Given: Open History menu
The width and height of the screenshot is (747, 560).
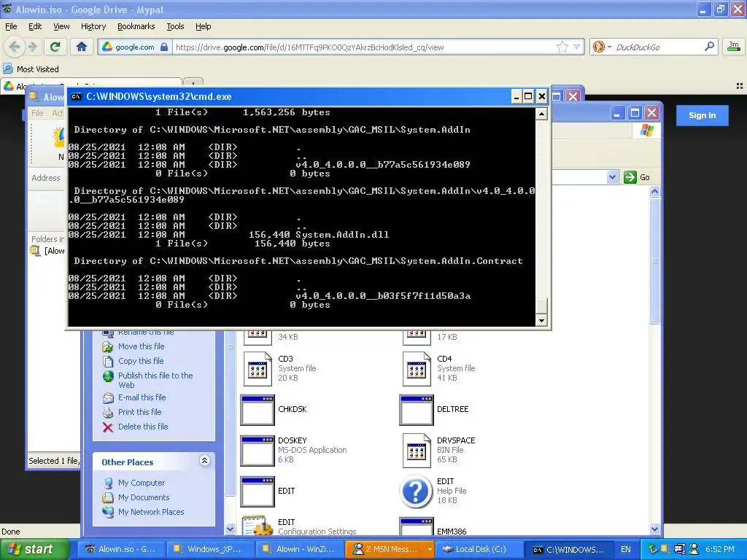Looking at the screenshot, I should 93,27.
